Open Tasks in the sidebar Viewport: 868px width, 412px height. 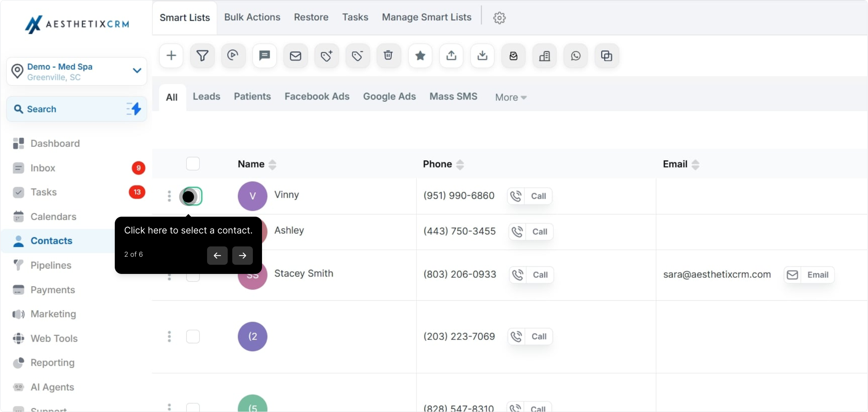44,192
